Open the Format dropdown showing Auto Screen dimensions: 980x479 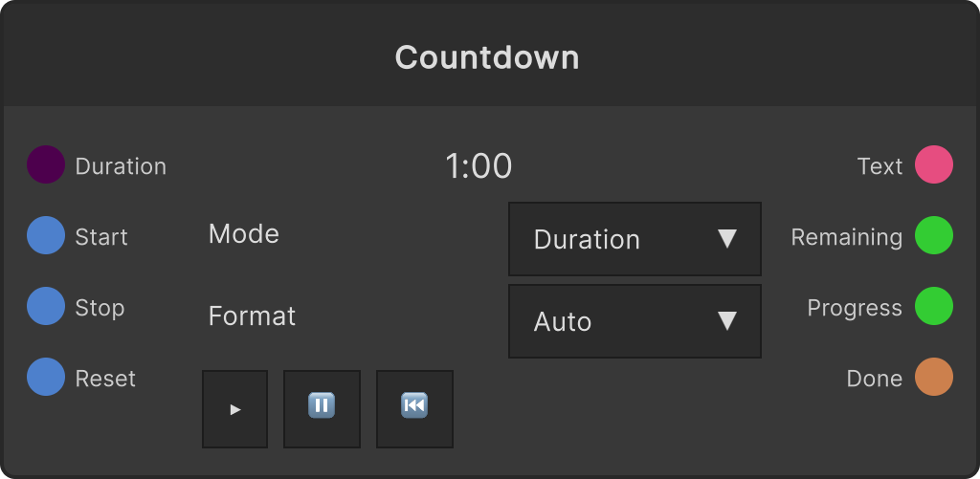click(635, 321)
